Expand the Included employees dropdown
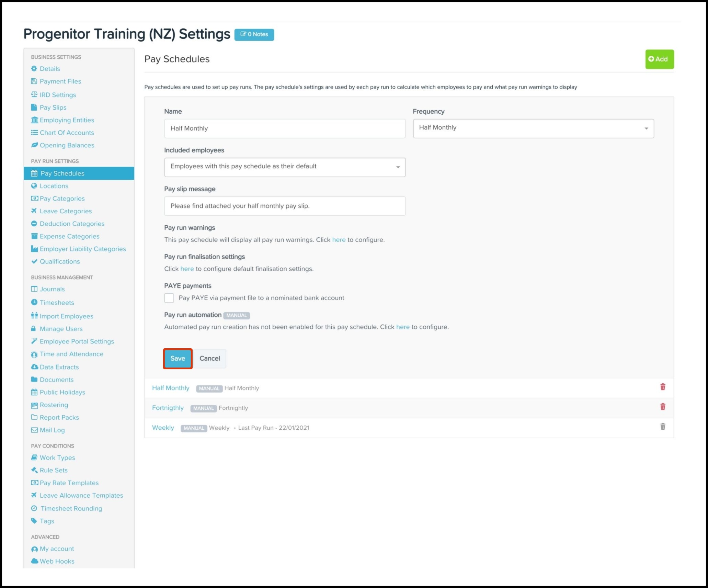This screenshot has width=708, height=588. 285,167
